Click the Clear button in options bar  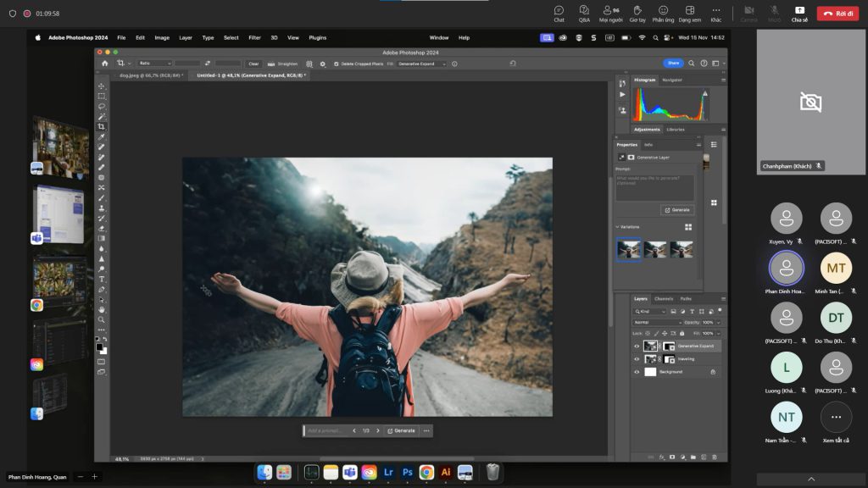[x=253, y=64]
